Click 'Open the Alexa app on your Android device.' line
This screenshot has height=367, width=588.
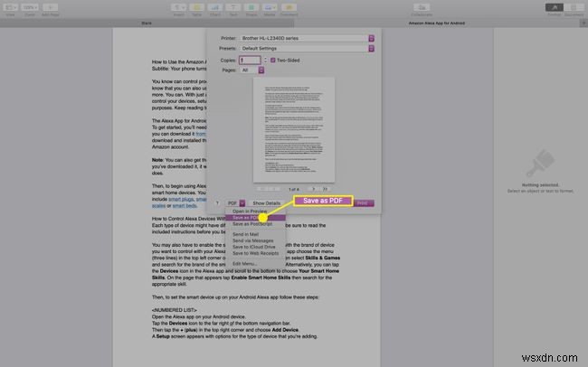(199, 316)
